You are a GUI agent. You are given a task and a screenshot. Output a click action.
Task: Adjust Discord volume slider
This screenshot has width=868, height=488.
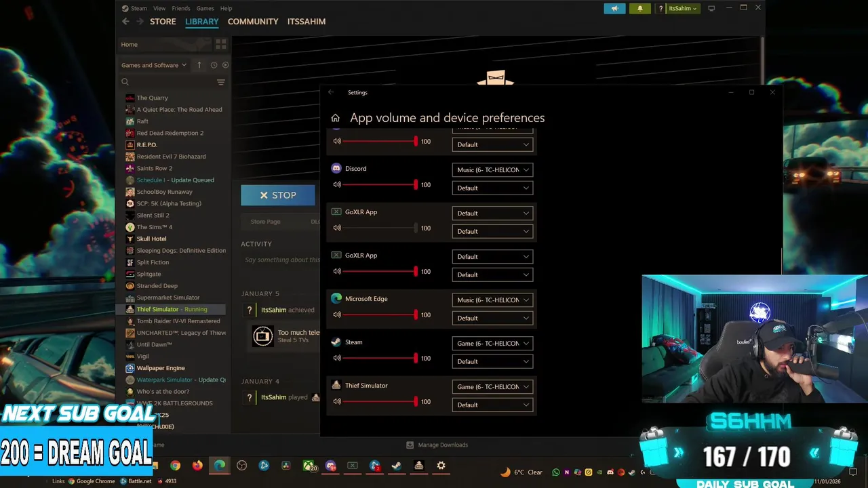[x=380, y=184]
